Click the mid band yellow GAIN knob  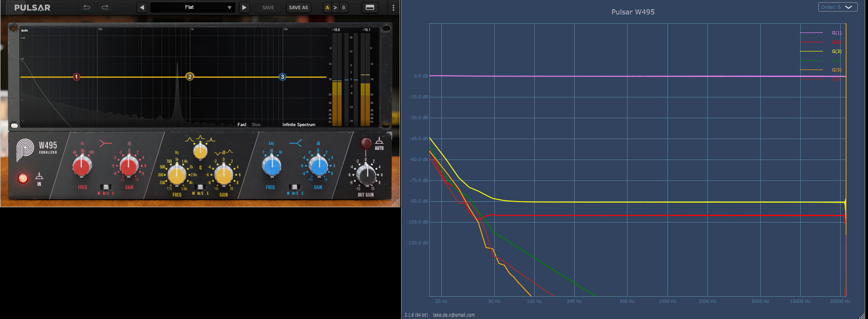click(224, 175)
